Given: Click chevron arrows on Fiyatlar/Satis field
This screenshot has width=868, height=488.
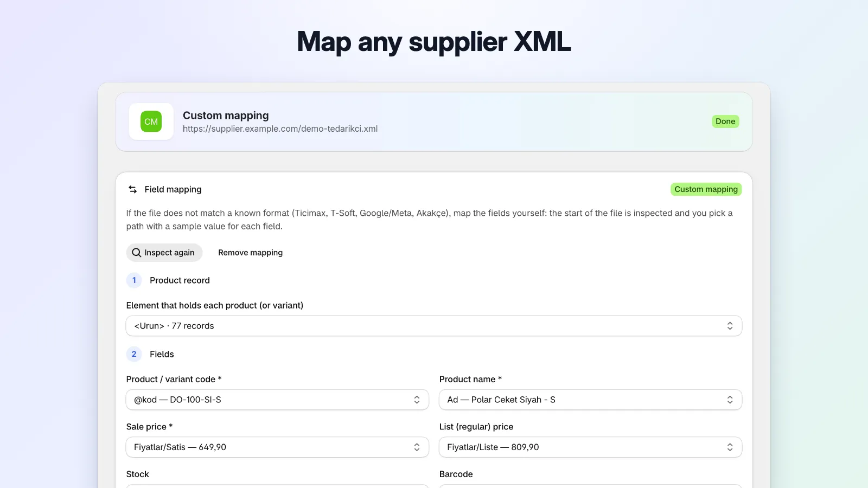Looking at the screenshot, I should (417, 447).
